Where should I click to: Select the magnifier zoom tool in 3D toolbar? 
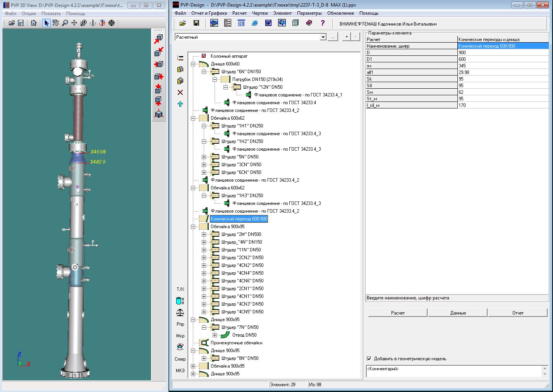click(x=65, y=23)
